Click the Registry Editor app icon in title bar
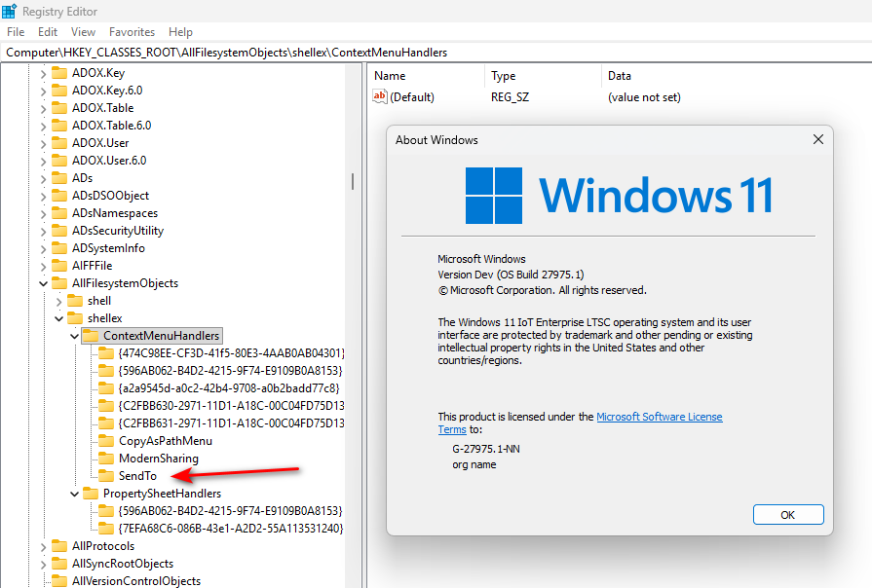This screenshot has height=588, width=872. pyautogui.click(x=9, y=11)
